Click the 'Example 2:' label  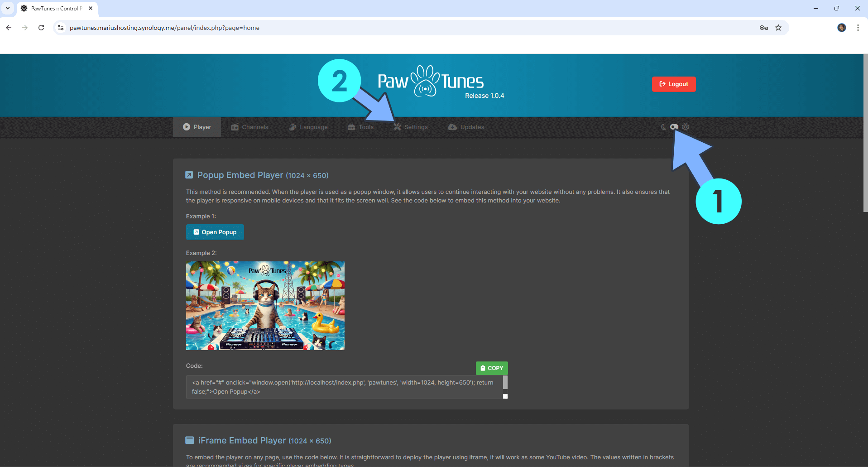[201, 253]
